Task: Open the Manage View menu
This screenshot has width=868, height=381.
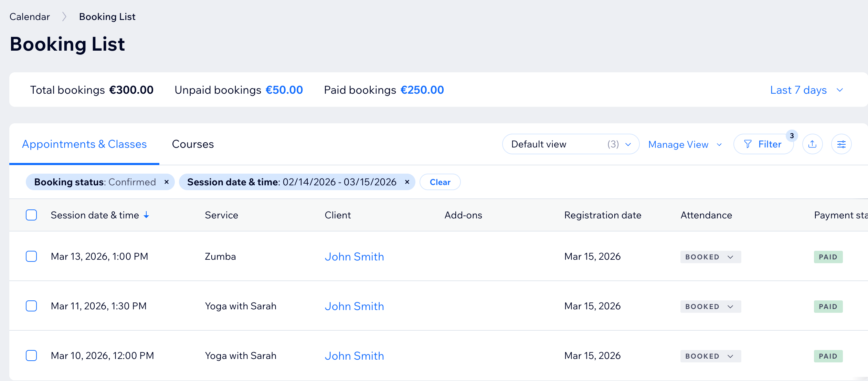Action: pyautogui.click(x=685, y=144)
